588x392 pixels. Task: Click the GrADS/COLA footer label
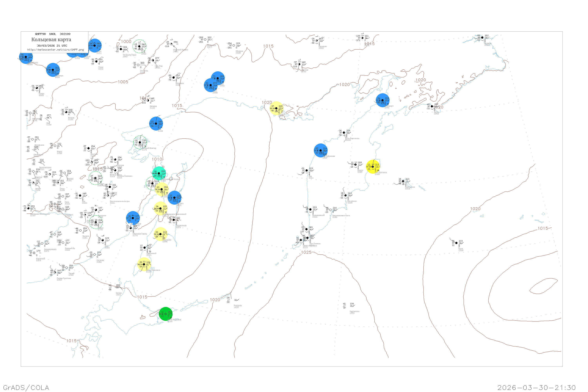(x=26, y=387)
